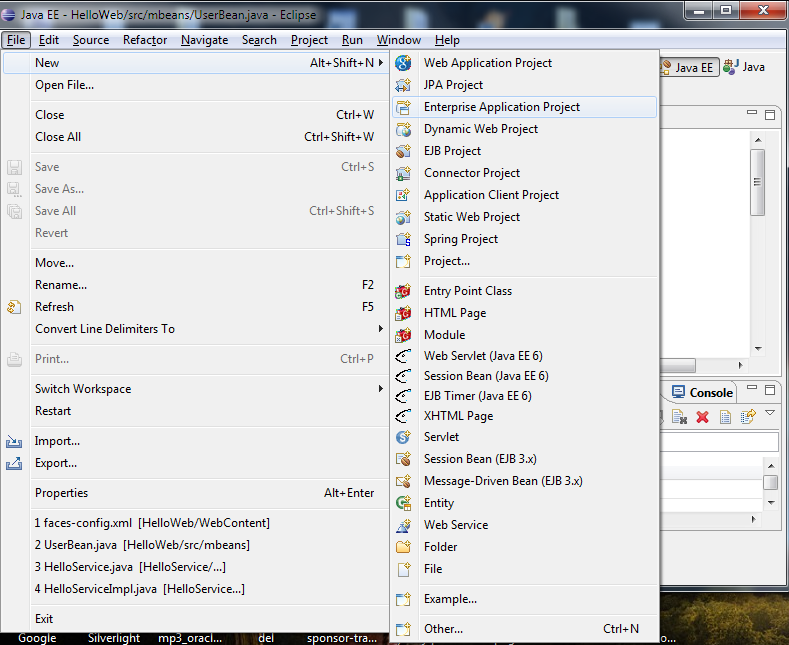Open the Project menu
The height and width of the screenshot is (645, 789).
(309, 40)
